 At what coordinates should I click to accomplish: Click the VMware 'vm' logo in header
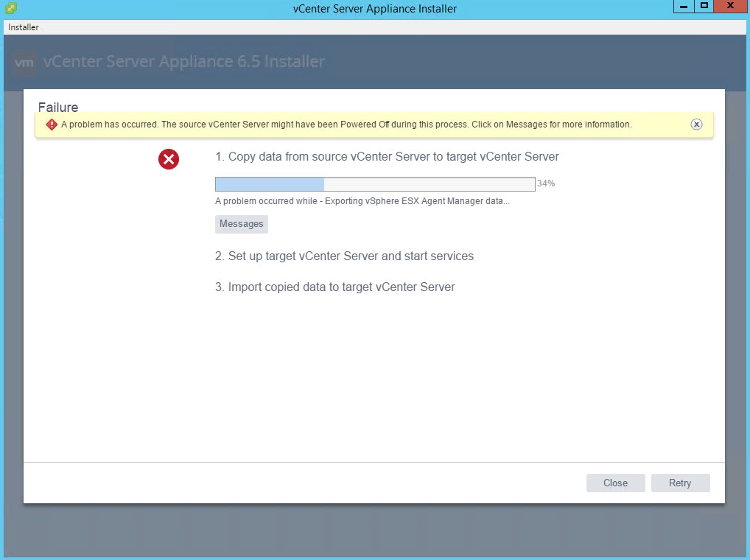click(x=24, y=62)
